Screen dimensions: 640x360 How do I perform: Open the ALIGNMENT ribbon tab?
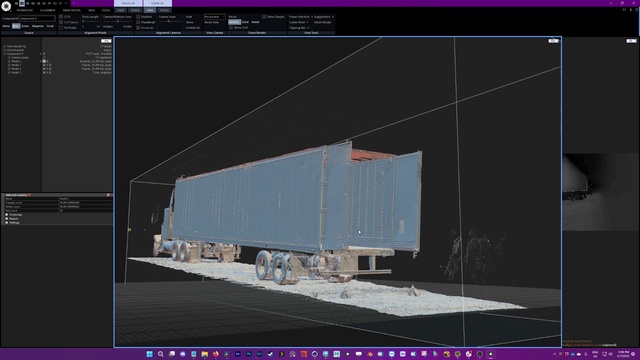point(48,10)
